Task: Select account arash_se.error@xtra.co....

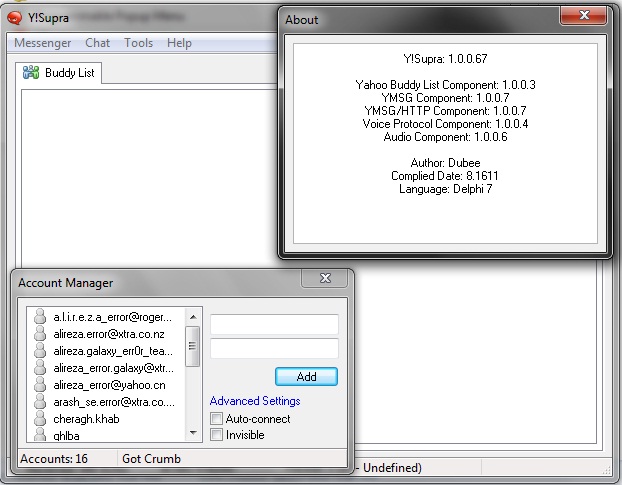Action: click(x=114, y=402)
